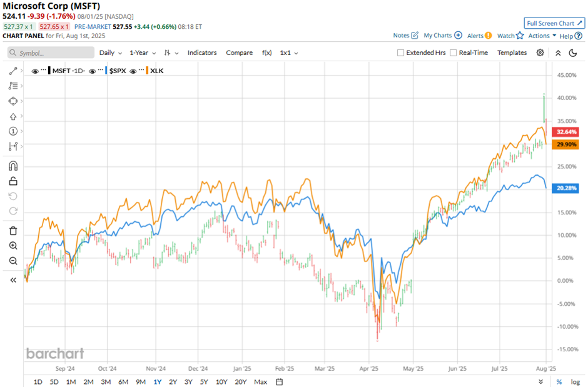Viewport: 588px width, 387px height.
Task: Click the black MSFT color swatch
Action: pyautogui.click(x=49, y=71)
